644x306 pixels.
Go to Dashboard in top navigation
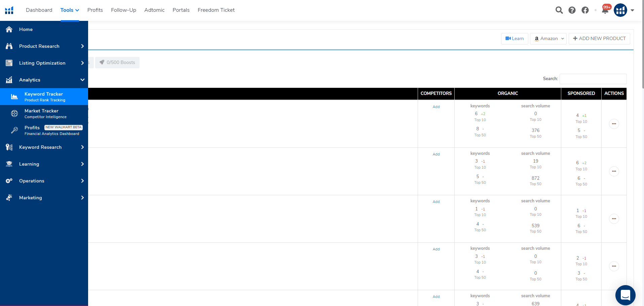[39, 10]
